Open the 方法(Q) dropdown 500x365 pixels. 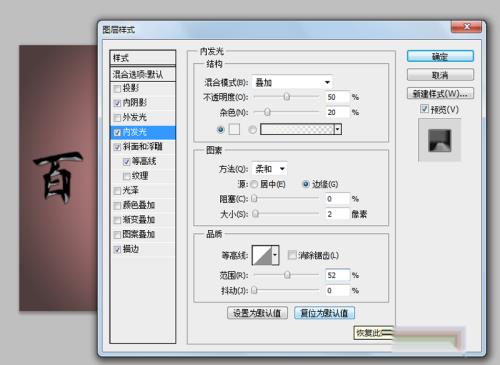(269, 169)
